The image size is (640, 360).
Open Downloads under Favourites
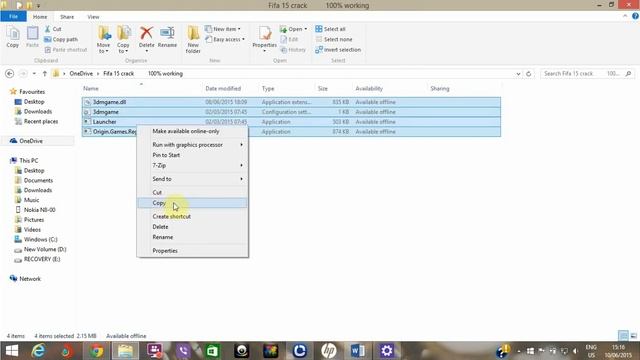coord(38,111)
